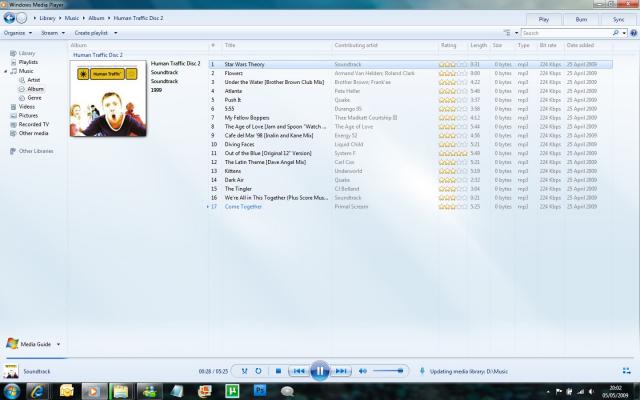The width and height of the screenshot is (640, 400).
Task: Click the mute speaker icon
Action: [362, 371]
